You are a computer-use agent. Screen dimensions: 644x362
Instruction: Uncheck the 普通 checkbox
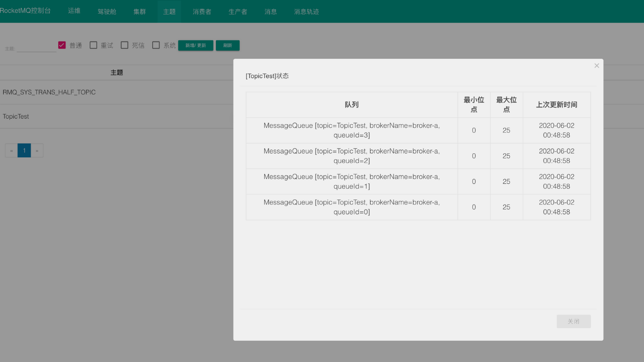click(x=62, y=45)
